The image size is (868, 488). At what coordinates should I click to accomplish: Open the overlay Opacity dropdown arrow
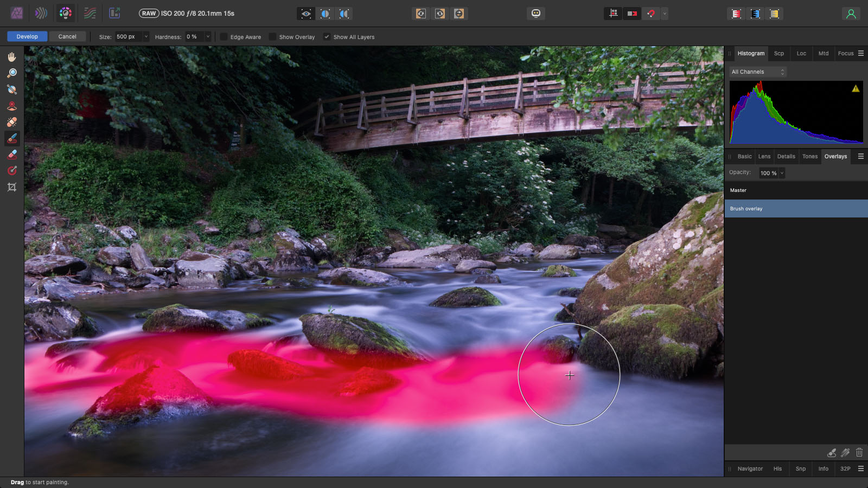(782, 173)
